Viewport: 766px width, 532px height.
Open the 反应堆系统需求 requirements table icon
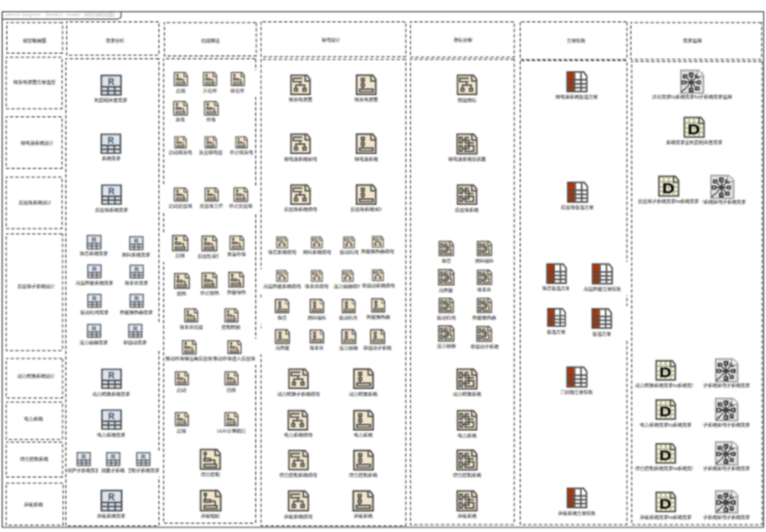pos(110,195)
